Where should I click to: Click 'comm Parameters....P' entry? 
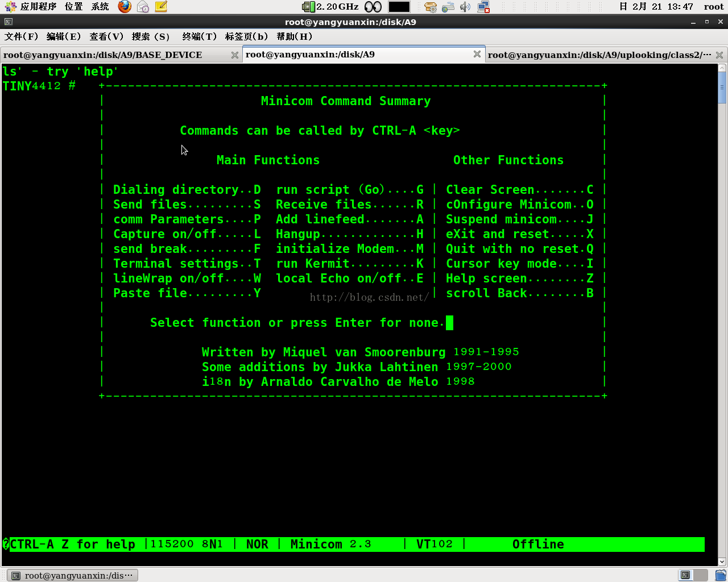(x=187, y=219)
